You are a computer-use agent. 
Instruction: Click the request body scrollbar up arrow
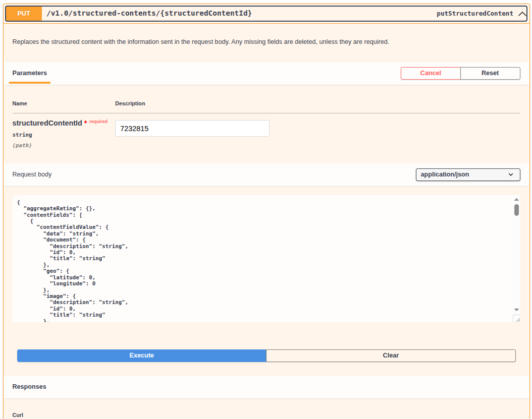[516, 200]
